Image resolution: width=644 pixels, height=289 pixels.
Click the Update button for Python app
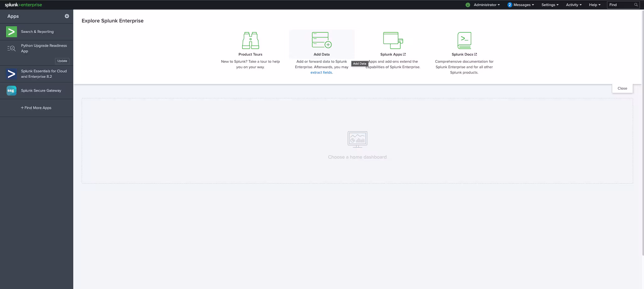pyautogui.click(x=62, y=61)
